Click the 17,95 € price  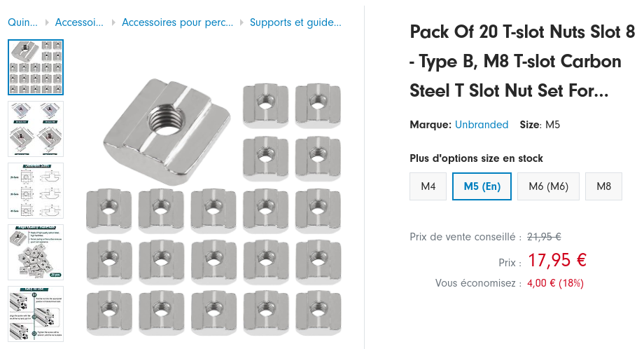click(x=556, y=261)
